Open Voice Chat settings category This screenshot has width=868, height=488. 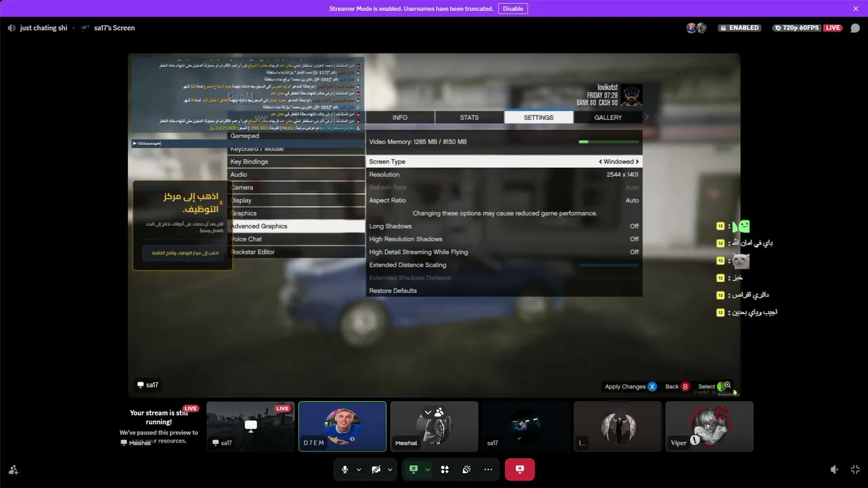coord(296,239)
